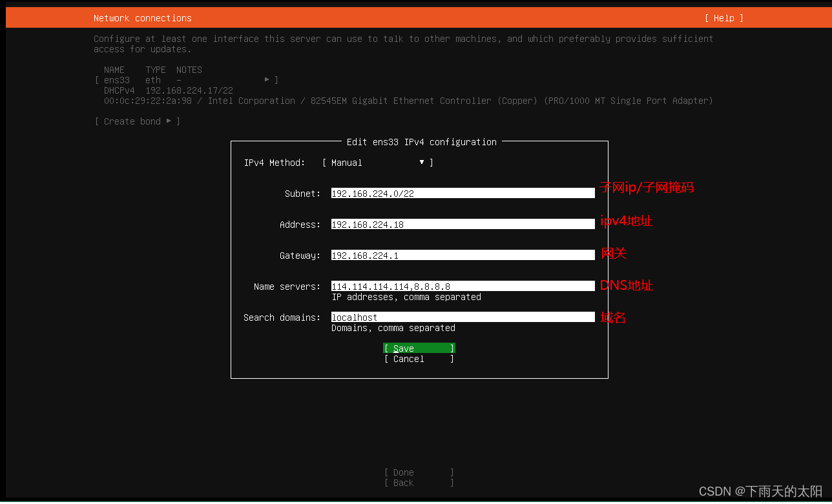Image resolution: width=832 pixels, height=504 pixels.
Task: Select the Manual IPv4 method value
Action: tap(345, 162)
